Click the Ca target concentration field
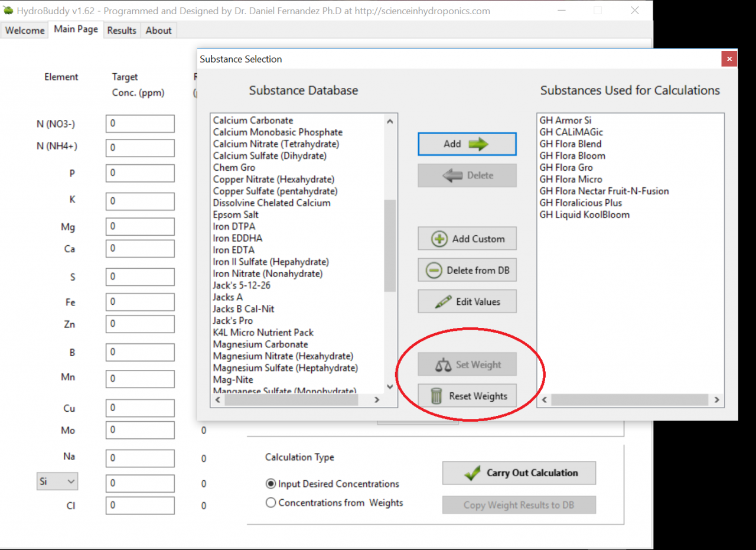Viewport: 756px width, 550px height. pos(140,249)
